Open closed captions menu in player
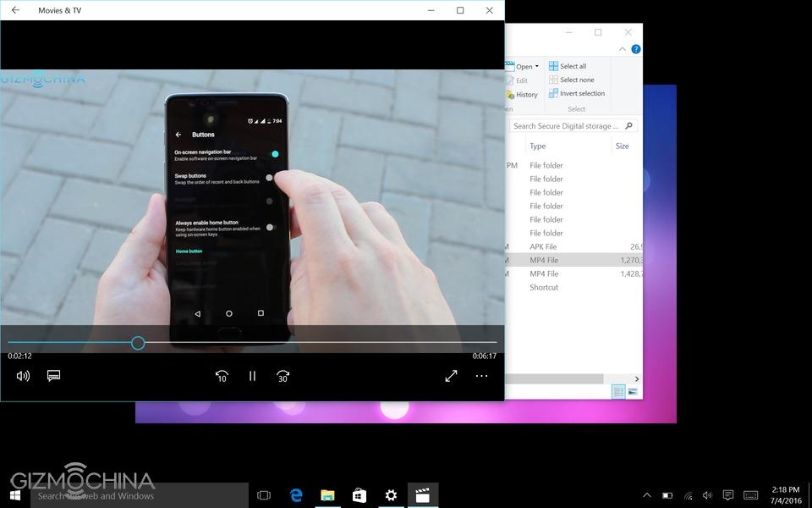Screen dimensions: 812x508 point(53,376)
